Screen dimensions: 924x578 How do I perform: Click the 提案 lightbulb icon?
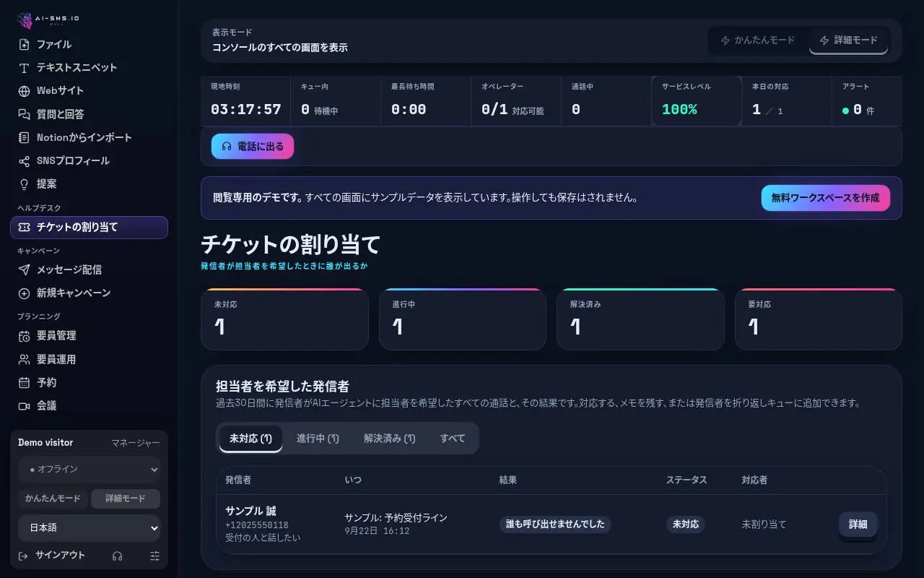(24, 184)
